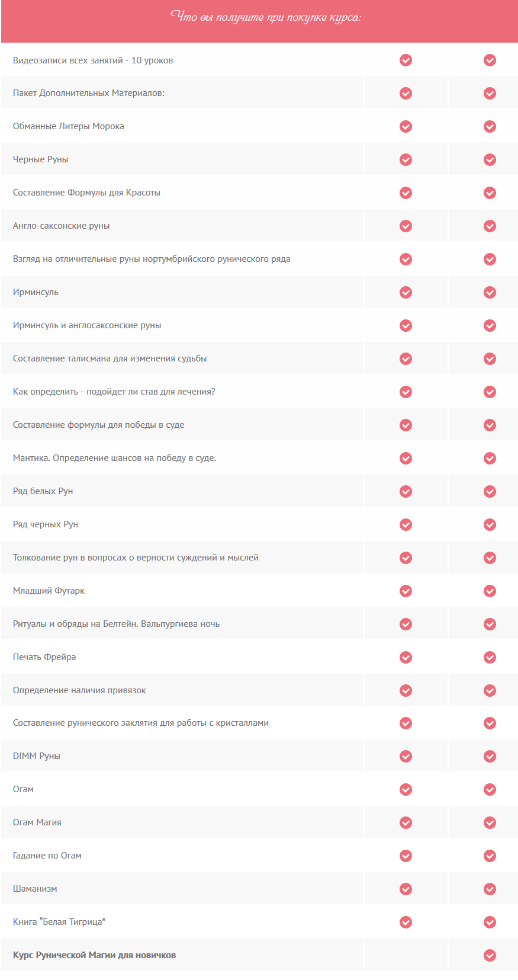Click 'Составление Формулы для Красоты' label
Viewport: 518px width, 980px height.
(86, 193)
